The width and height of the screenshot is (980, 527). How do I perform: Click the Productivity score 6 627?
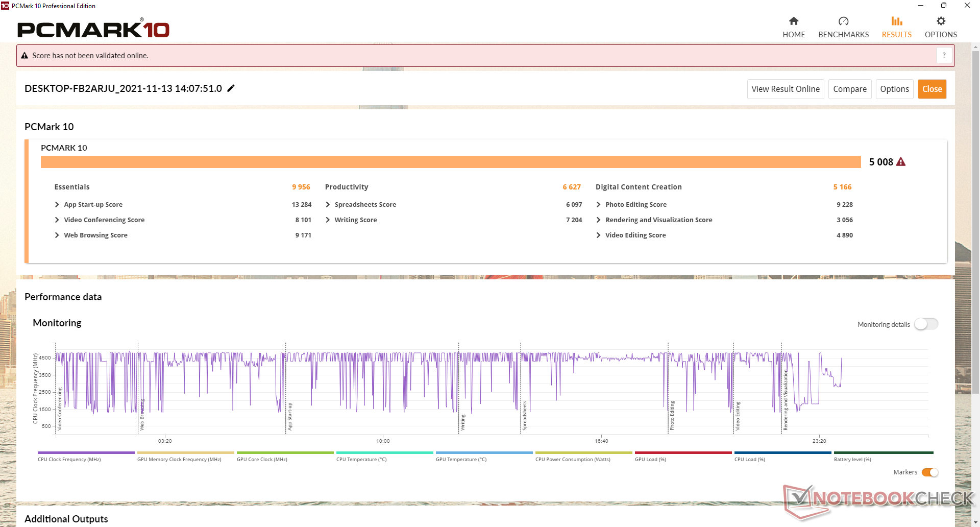(x=572, y=187)
